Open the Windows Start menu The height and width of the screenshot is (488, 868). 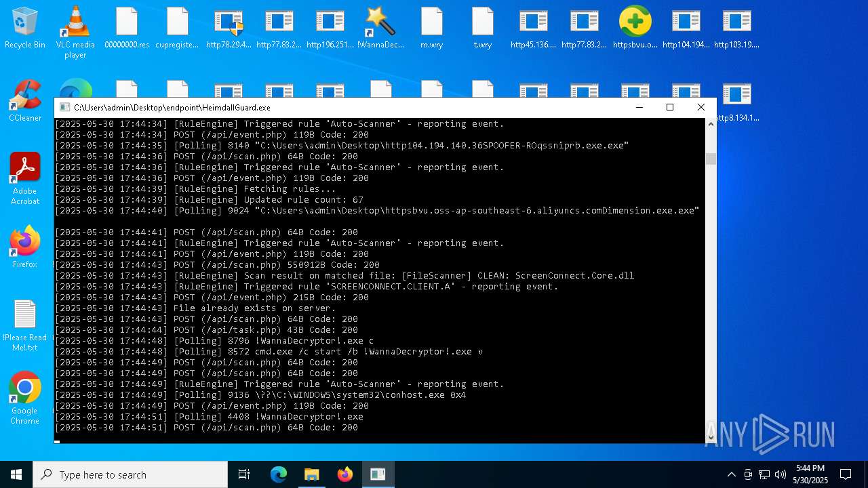[16, 474]
